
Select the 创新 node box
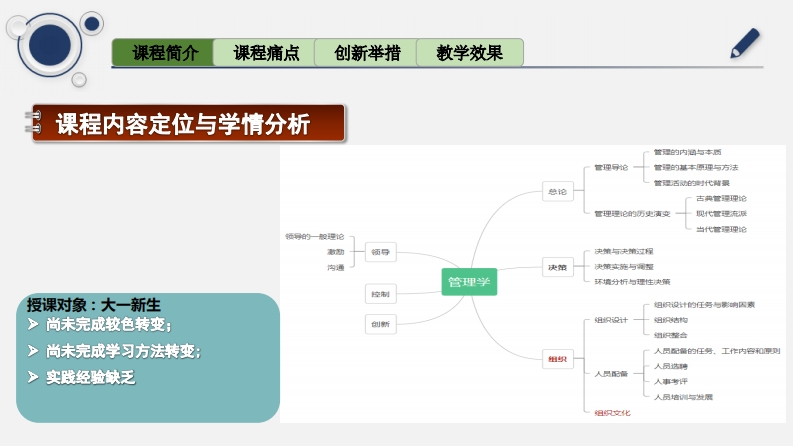click(x=380, y=324)
